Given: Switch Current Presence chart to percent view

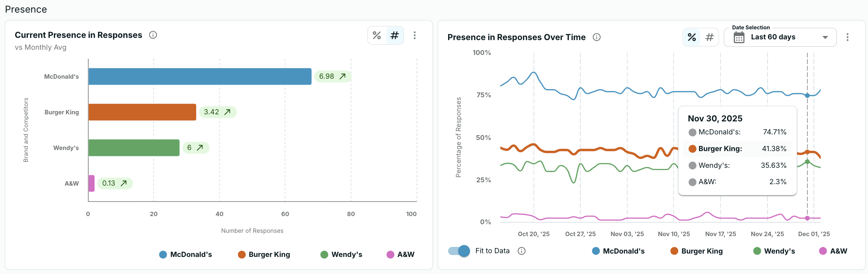Looking at the screenshot, I should click(377, 35).
